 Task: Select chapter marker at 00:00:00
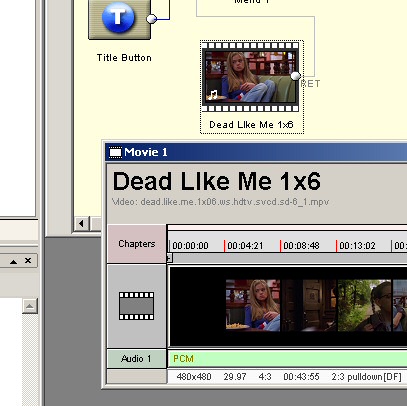(x=190, y=246)
